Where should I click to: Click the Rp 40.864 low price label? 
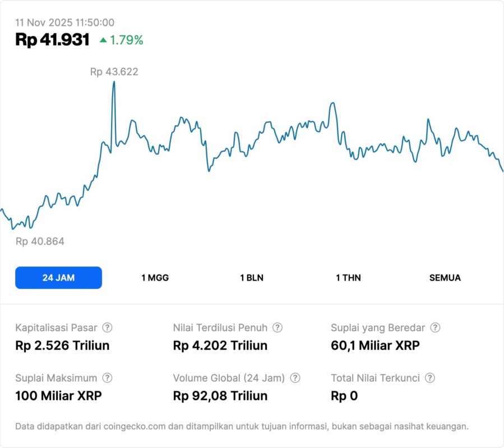pyautogui.click(x=40, y=241)
